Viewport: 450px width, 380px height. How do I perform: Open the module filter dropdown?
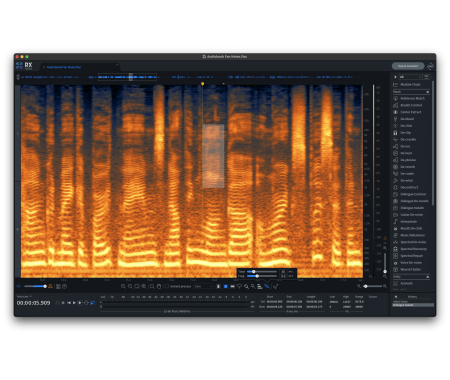click(x=410, y=77)
